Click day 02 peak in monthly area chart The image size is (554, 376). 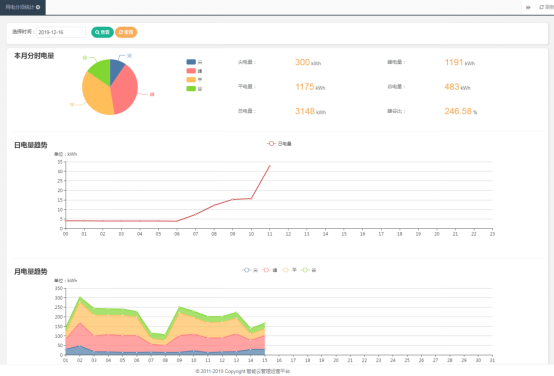80,298
